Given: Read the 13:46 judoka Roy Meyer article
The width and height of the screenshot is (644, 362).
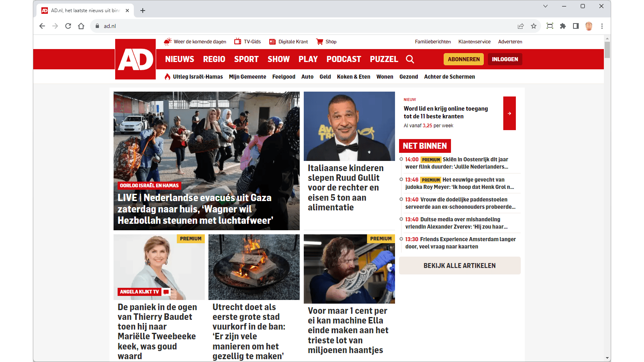Looking at the screenshot, I should point(460,183).
